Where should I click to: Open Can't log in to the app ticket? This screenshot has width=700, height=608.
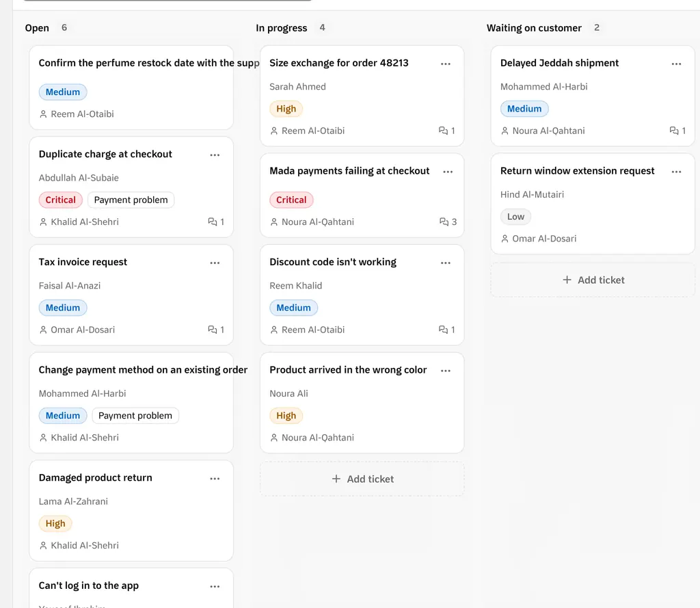89,585
